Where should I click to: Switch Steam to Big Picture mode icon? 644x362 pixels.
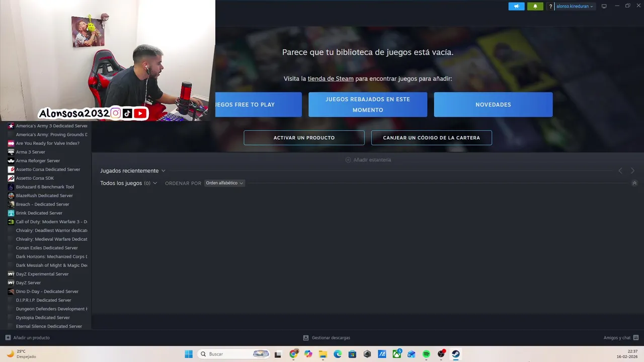pyautogui.click(x=604, y=7)
